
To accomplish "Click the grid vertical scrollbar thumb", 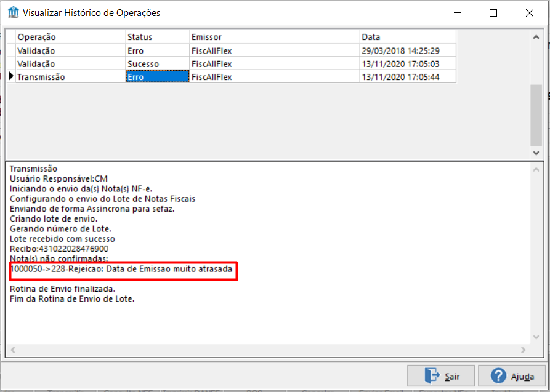I will click(x=536, y=115).
